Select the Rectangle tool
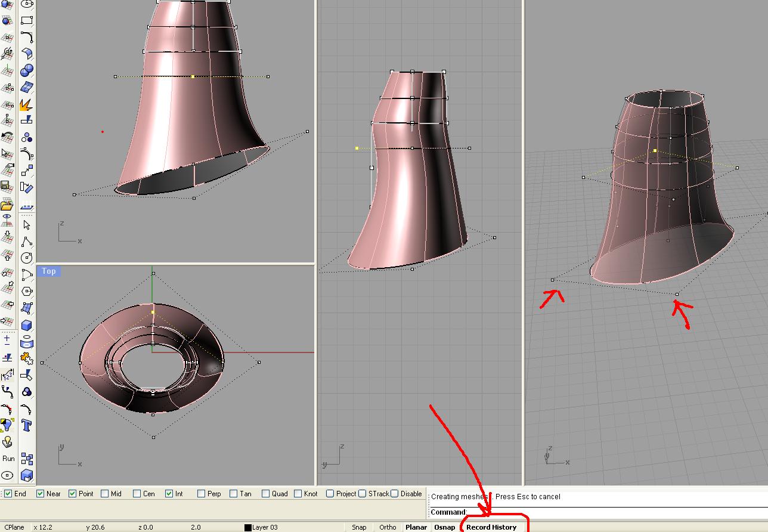The height and width of the screenshot is (532, 768). point(26,20)
